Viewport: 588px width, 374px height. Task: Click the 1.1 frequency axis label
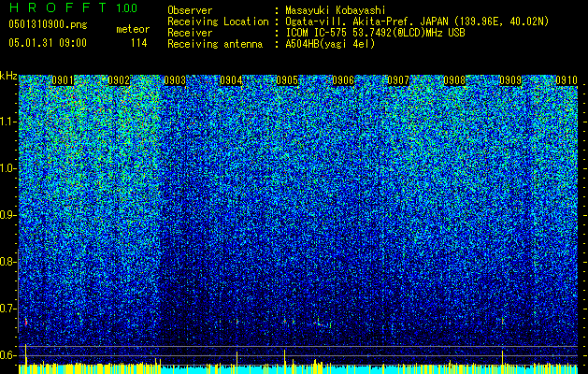tap(7, 122)
